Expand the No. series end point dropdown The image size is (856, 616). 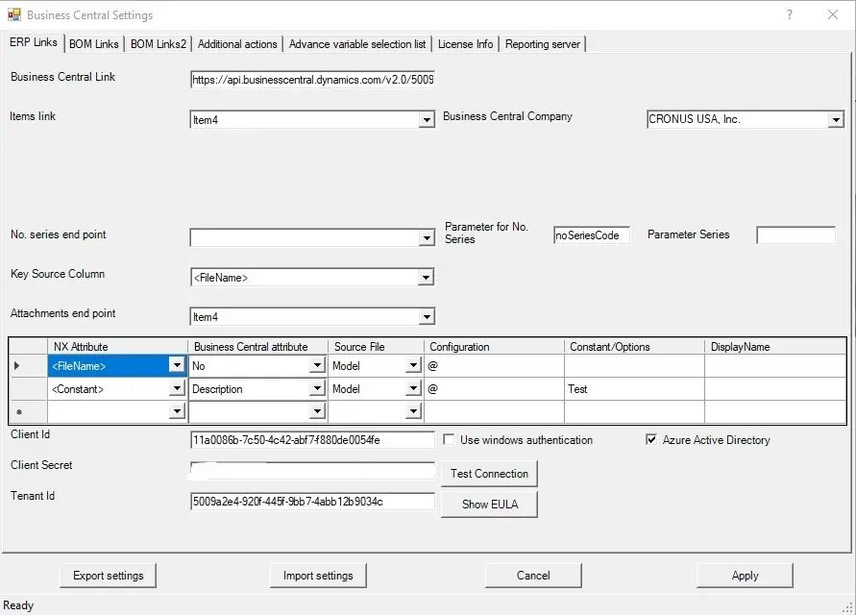point(427,235)
